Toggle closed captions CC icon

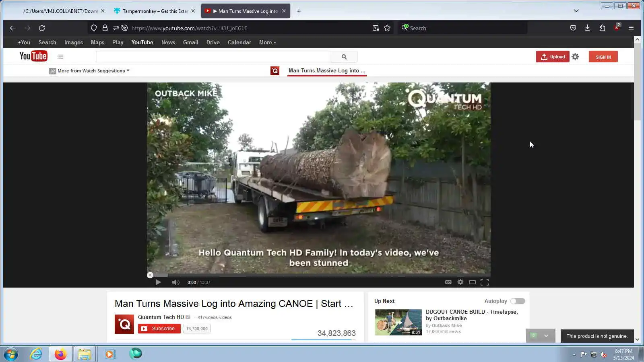pos(448,282)
